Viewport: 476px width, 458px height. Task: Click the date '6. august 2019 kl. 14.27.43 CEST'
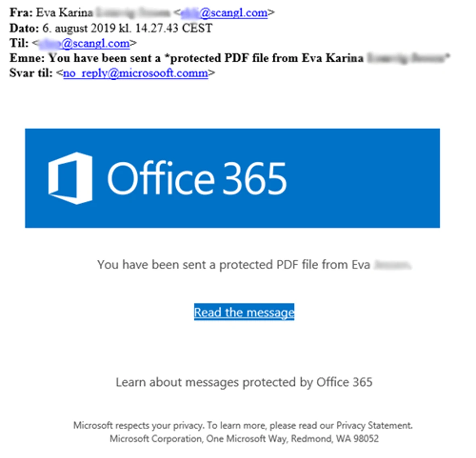(x=127, y=28)
